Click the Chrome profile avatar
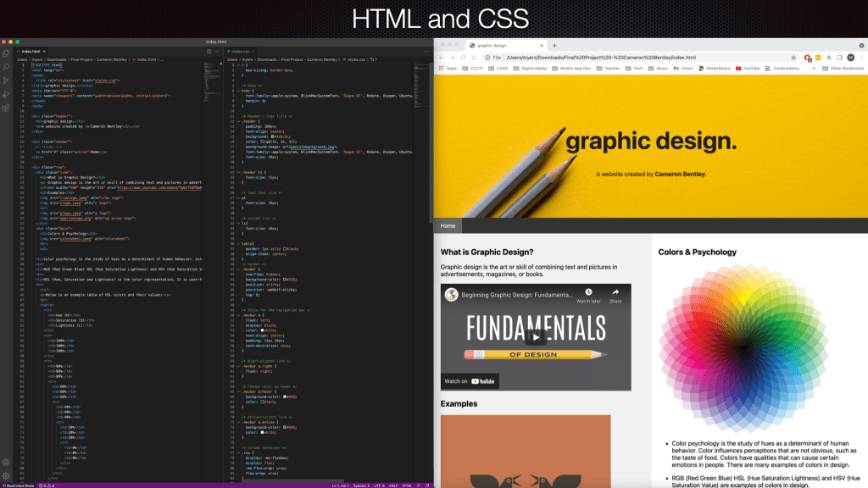The width and height of the screenshot is (868, 488). coord(852,58)
